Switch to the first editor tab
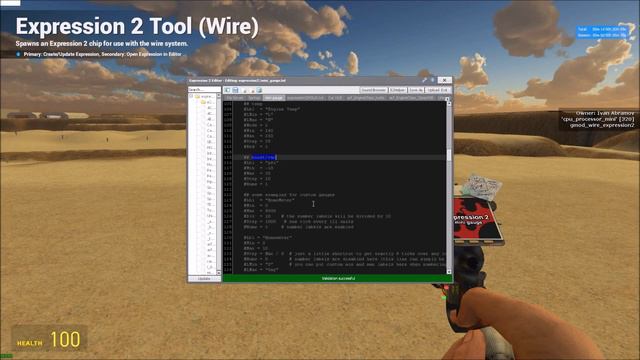640x360 pixels. coord(235,98)
